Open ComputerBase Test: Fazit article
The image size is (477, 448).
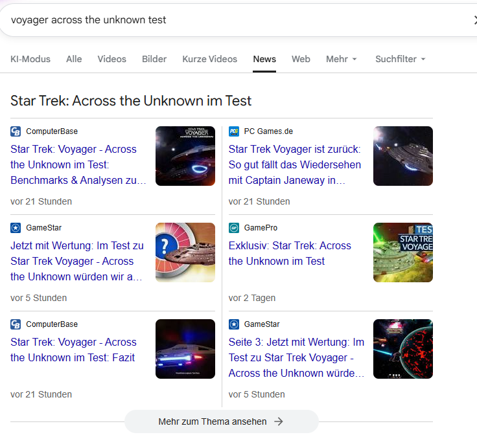point(73,350)
